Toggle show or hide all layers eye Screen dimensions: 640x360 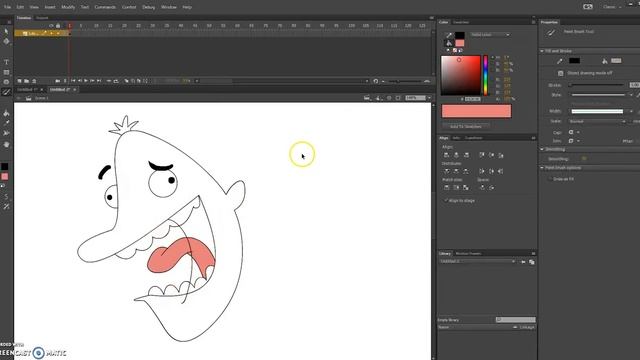click(51, 26)
